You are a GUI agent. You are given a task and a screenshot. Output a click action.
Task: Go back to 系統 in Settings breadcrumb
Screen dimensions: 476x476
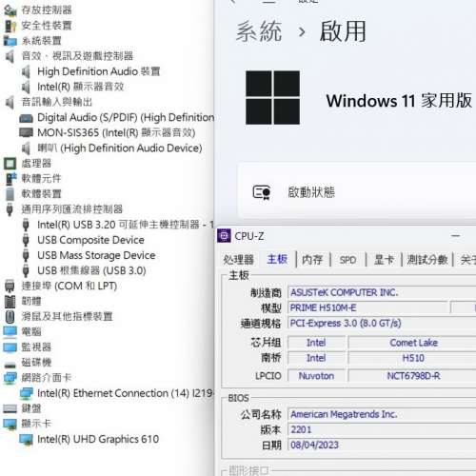point(259,31)
